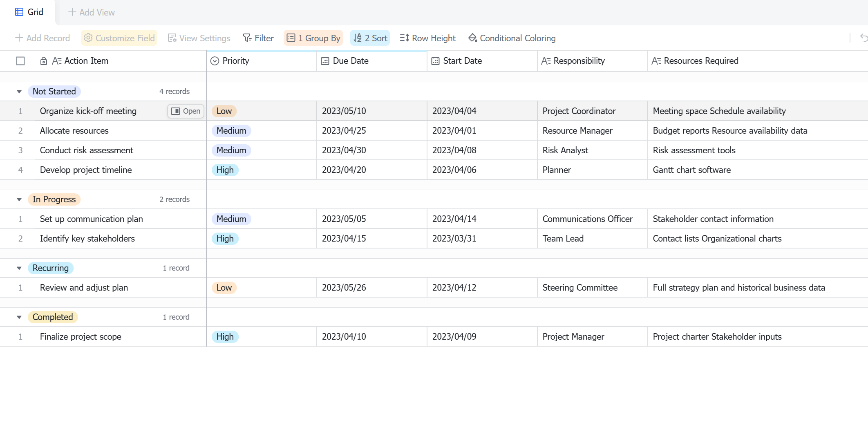Click the text type icon beside Action Item
Screen dimensions: 868x421
57,61
